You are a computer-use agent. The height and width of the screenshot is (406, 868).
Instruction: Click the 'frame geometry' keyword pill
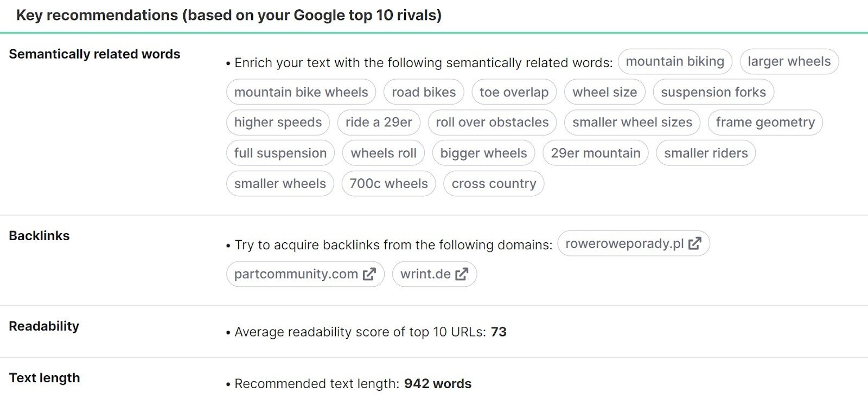(x=765, y=123)
